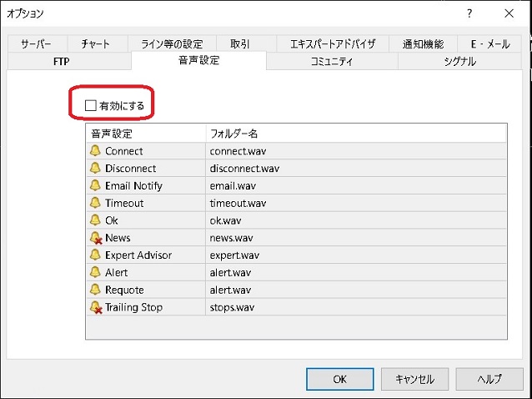Click the 音声設定 column header
The height and width of the screenshot is (399, 532).
(145, 134)
